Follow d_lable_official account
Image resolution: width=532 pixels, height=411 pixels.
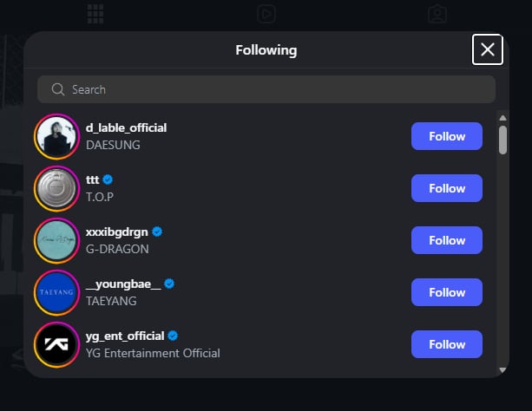pos(446,136)
